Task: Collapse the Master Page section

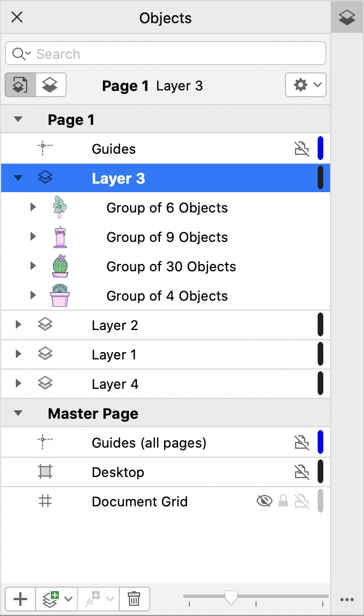Action: click(x=18, y=414)
